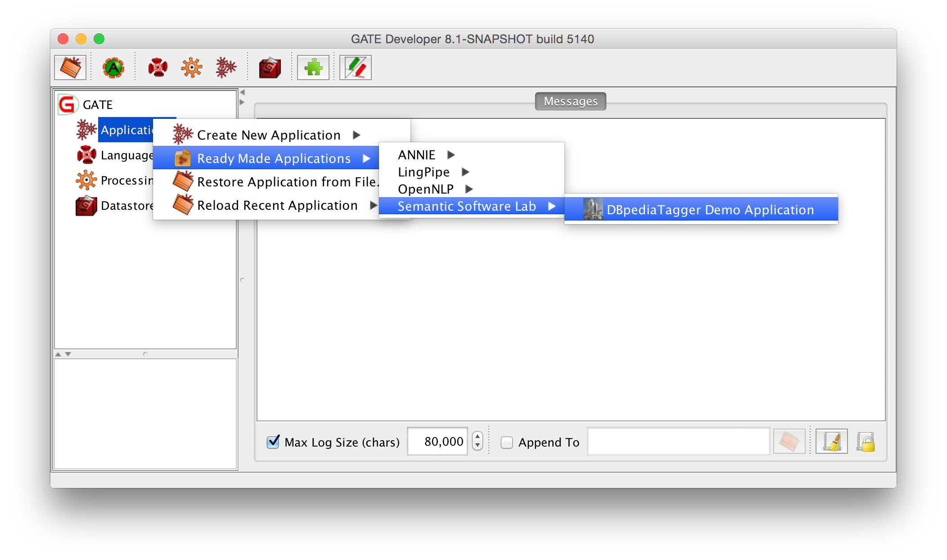
Task: Click the log size stepper arrows
Action: 478,441
